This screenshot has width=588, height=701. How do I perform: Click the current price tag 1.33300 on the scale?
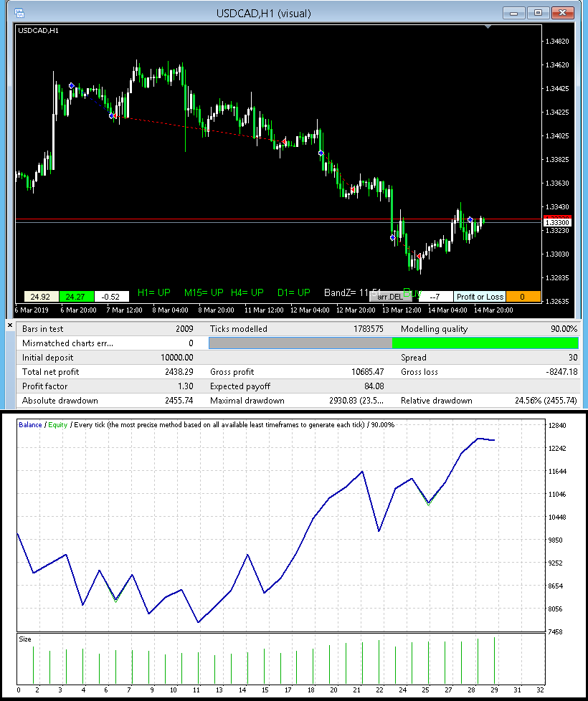[x=556, y=222]
